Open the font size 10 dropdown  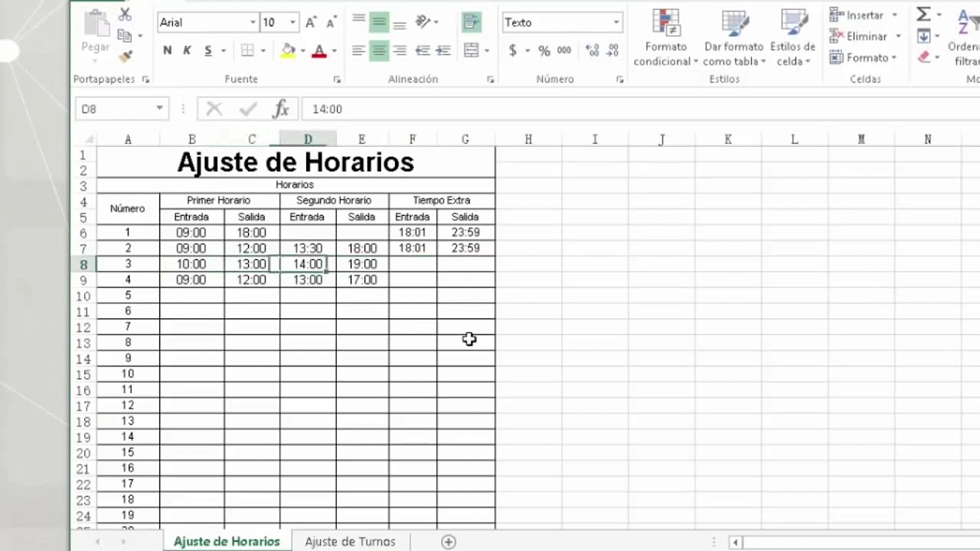(292, 23)
